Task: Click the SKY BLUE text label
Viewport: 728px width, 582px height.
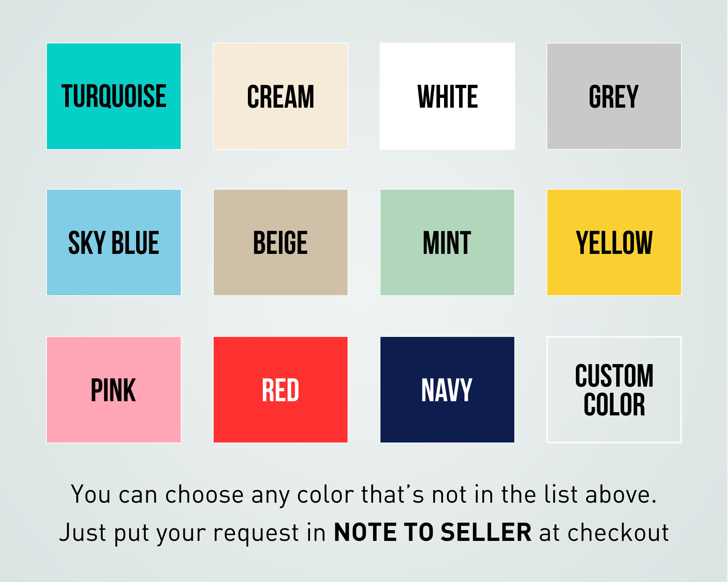Action: [114, 243]
